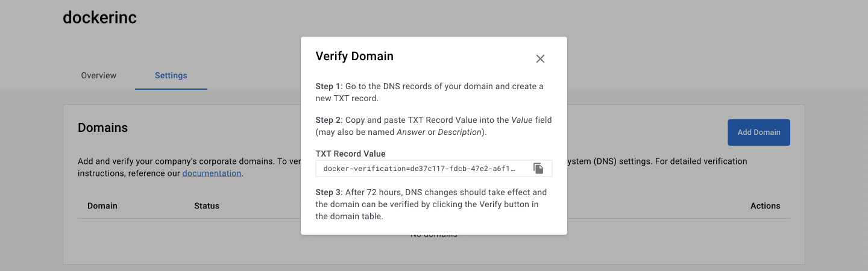Click the italic Value word in Step 2

coord(523,120)
